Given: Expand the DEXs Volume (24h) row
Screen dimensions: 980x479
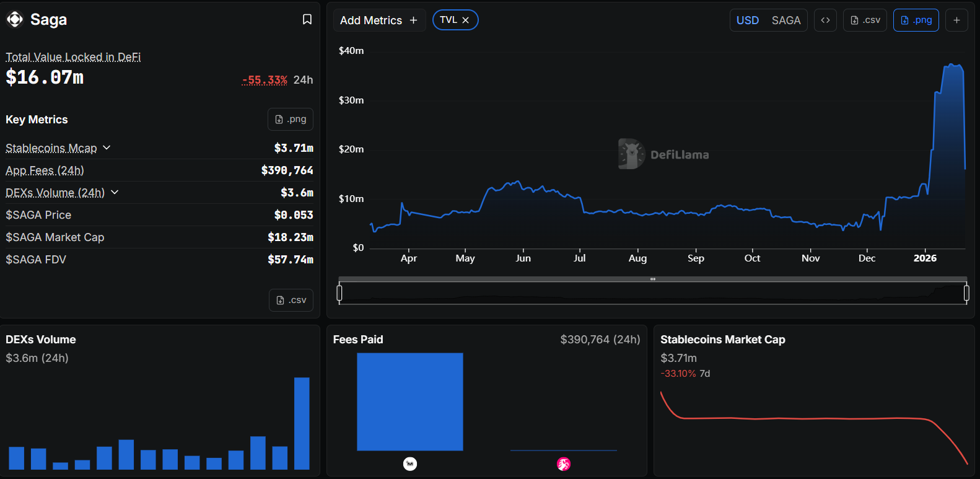Looking at the screenshot, I should coord(115,193).
